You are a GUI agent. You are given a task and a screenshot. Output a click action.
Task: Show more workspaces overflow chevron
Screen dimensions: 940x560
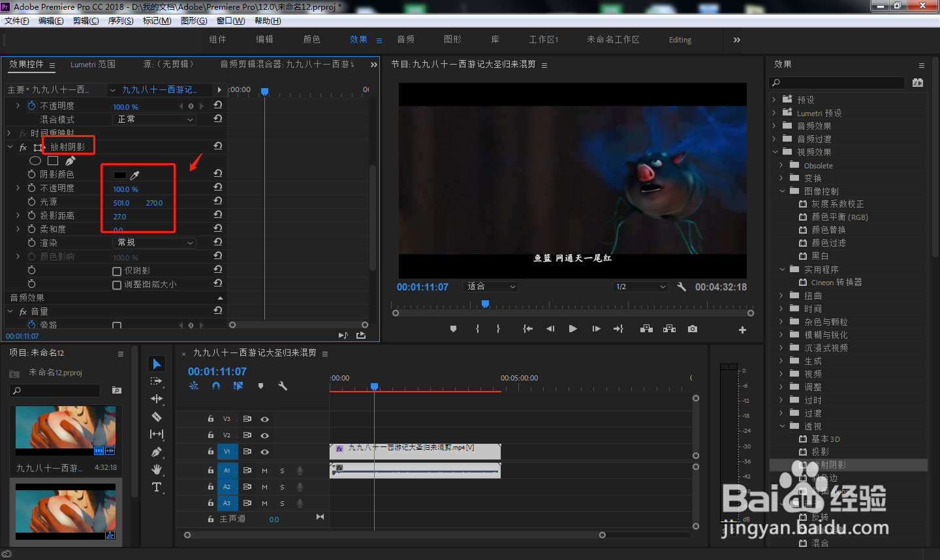coord(737,40)
